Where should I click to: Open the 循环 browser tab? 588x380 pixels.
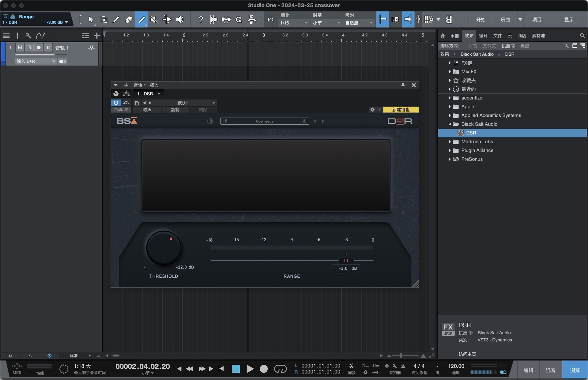pos(483,36)
